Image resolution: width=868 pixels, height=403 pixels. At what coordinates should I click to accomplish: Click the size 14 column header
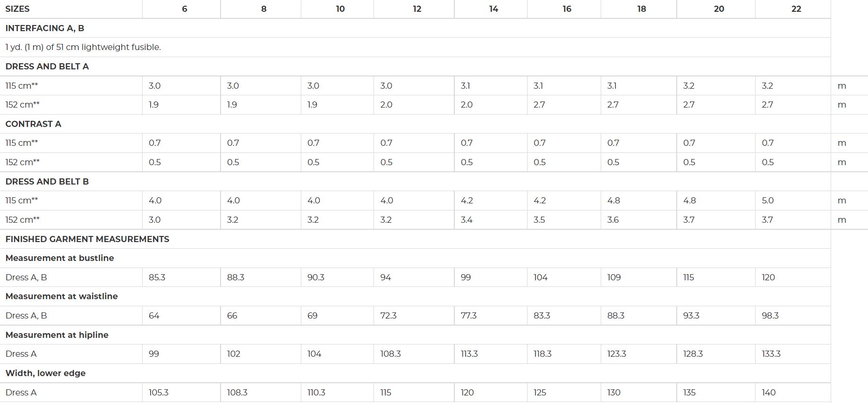(494, 9)
